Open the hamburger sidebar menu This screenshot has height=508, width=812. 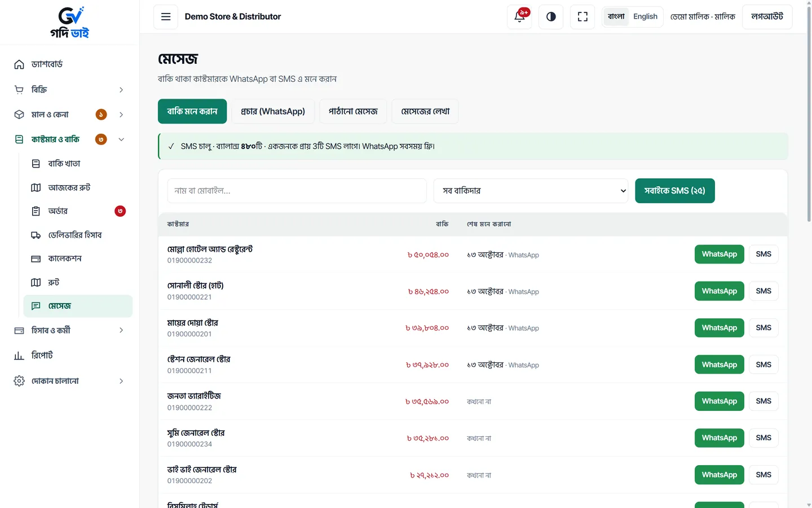point(166,17)
